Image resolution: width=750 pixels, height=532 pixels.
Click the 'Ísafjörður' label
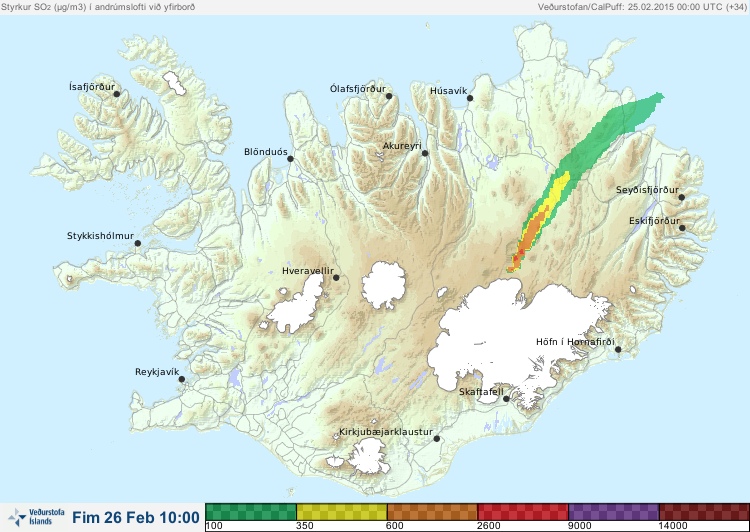pos(92,87)
